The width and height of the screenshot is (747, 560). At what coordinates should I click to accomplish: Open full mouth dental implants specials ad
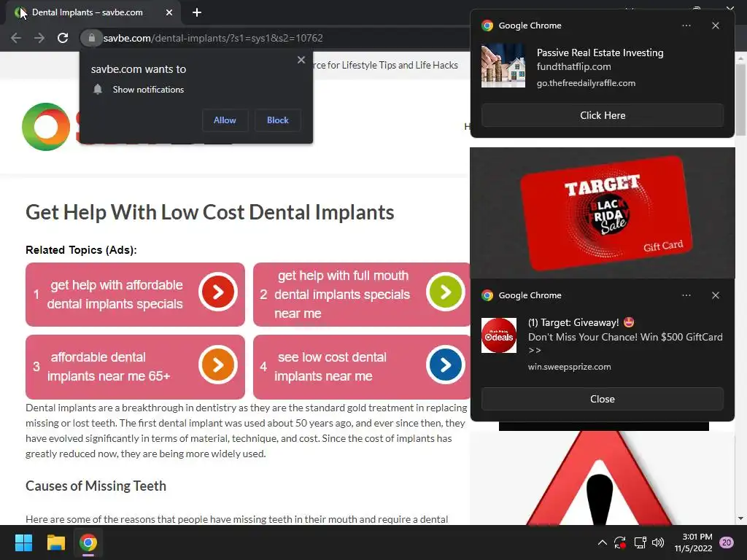point(362,295)
